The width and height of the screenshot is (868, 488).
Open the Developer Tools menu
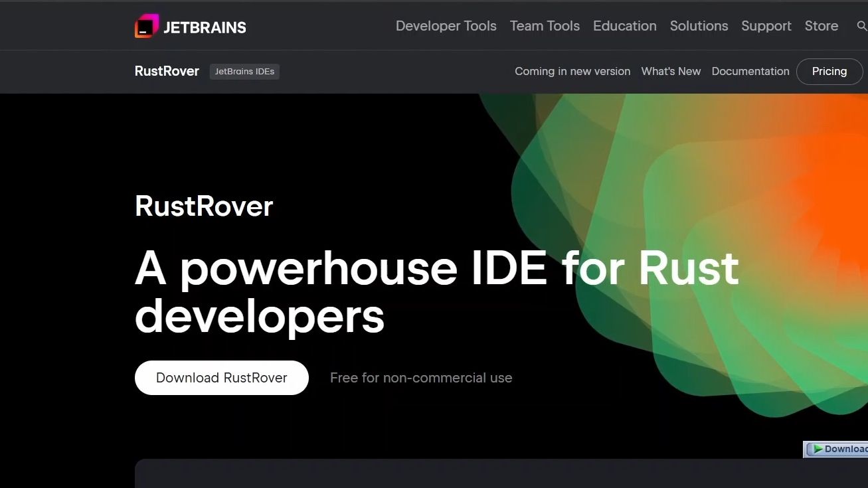tap(446, 26)
